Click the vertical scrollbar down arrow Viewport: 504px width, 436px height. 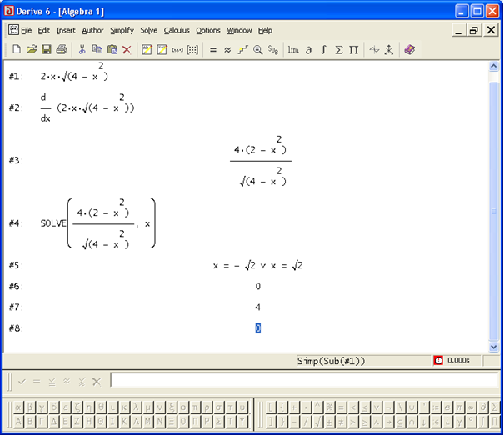[493, 346]
